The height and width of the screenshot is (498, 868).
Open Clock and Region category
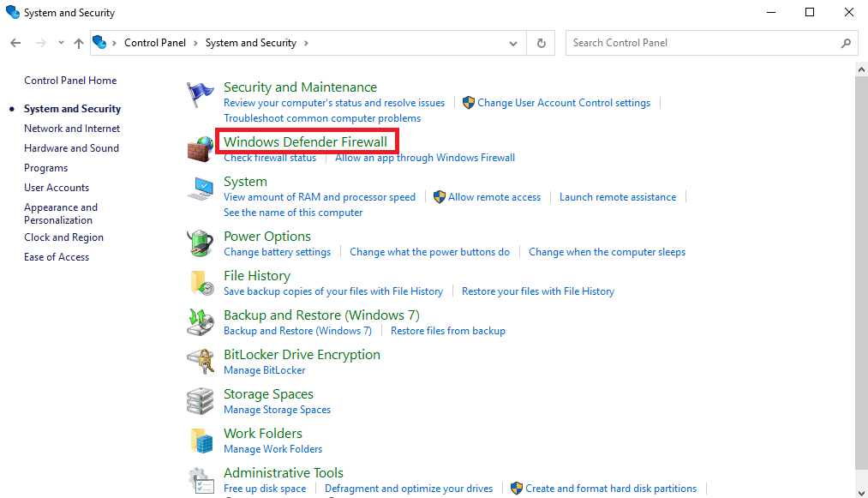tap(63, 237)
